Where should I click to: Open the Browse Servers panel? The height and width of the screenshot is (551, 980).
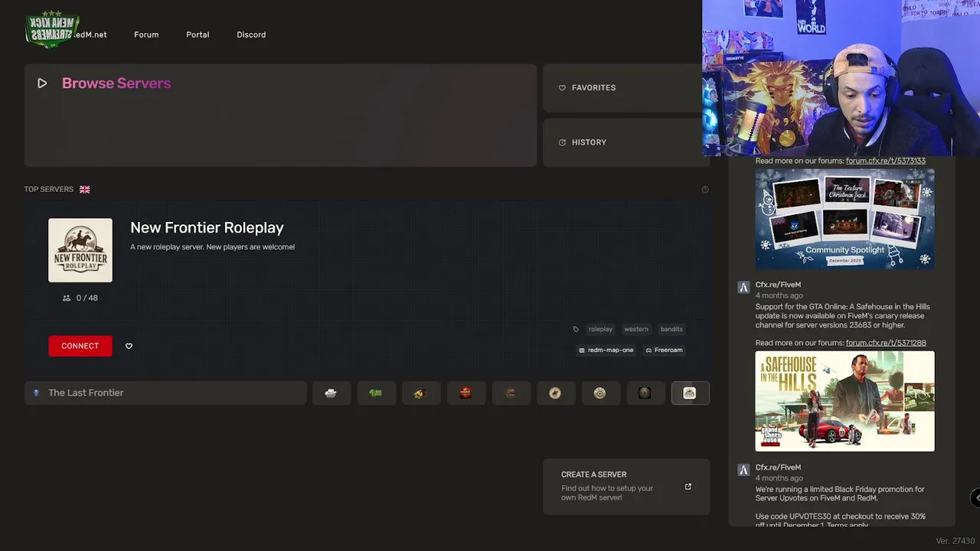pyautogui.click(x=280, y=115)
